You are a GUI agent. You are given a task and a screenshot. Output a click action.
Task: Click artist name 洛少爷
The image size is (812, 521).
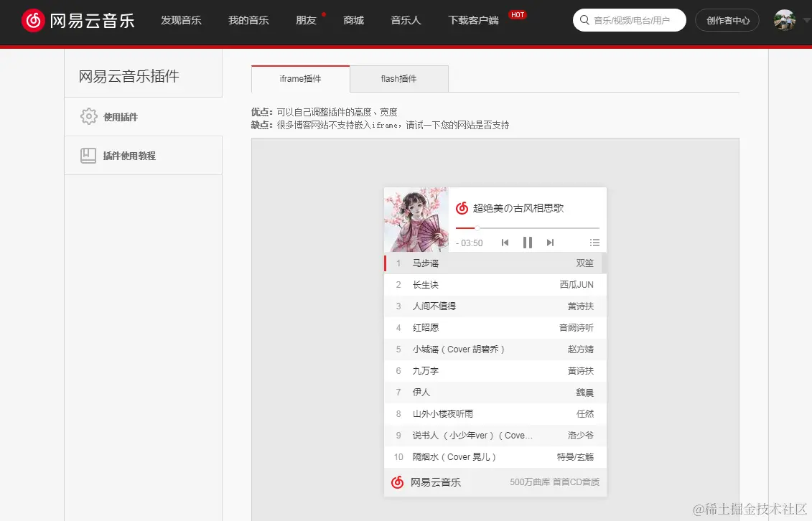coord(581,436)
